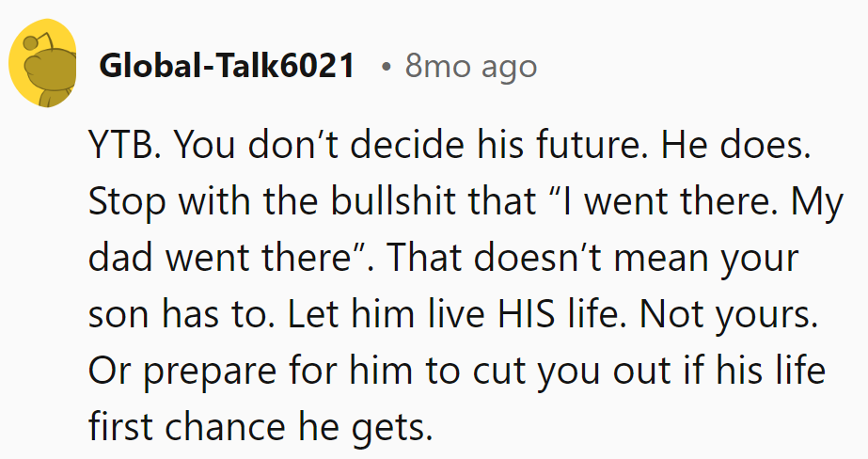Click the words "first chance he gets."

[x=260, y=426]
